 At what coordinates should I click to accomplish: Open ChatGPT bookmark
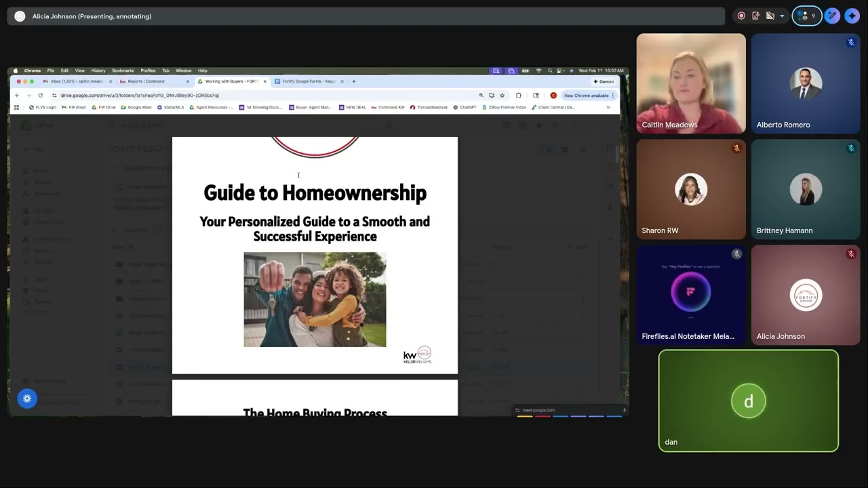pos(465,107)
